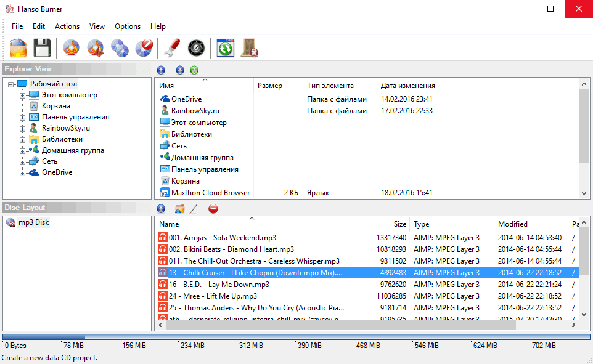Image resolution: width=593 pixels, height=364 pixels.
Task: Click the second burning disc toolbar icon
Action: tap(96, 48)
